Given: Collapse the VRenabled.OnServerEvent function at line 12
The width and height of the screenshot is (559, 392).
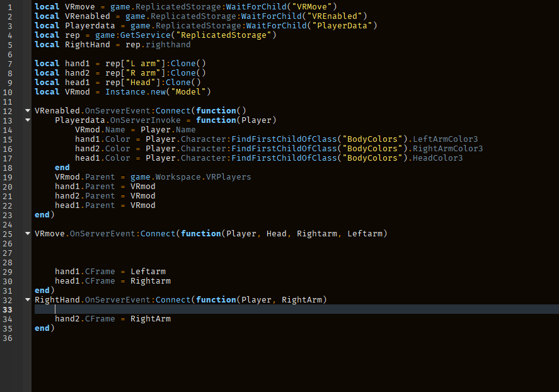Looking at the screenshot, I should point(27,111).
